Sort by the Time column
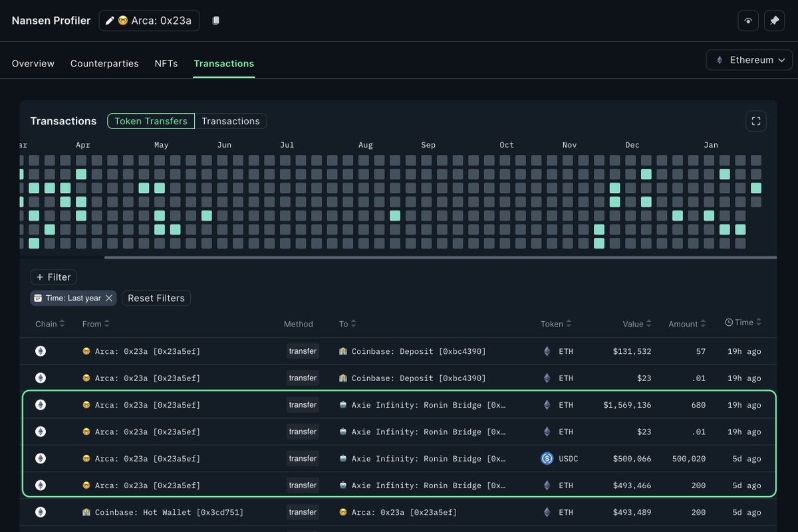 coord(743,323)
